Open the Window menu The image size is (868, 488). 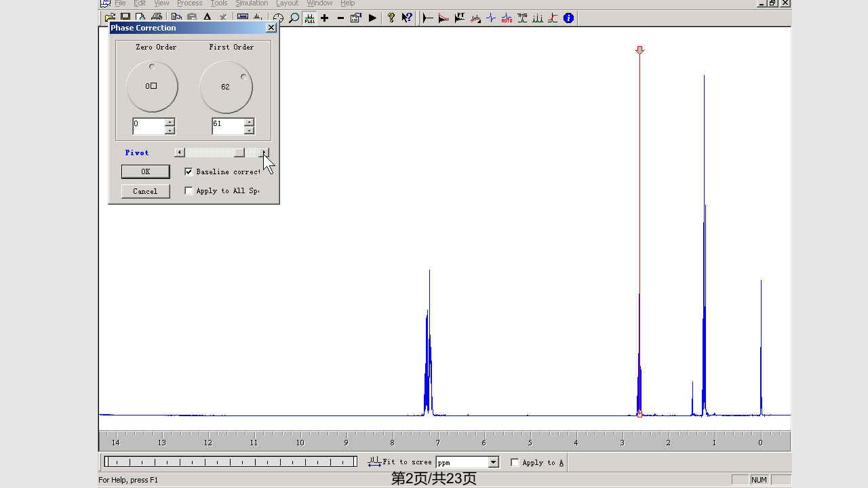319,3
